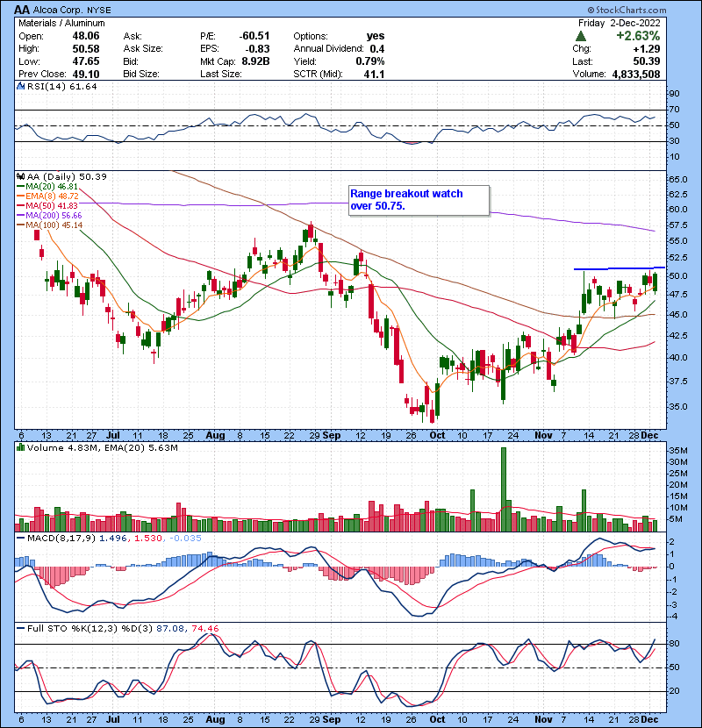Viewport: 702px width, 728px height.
Task: Click the MACD(8,17,9) indicator label
Action: coord(61,539)
